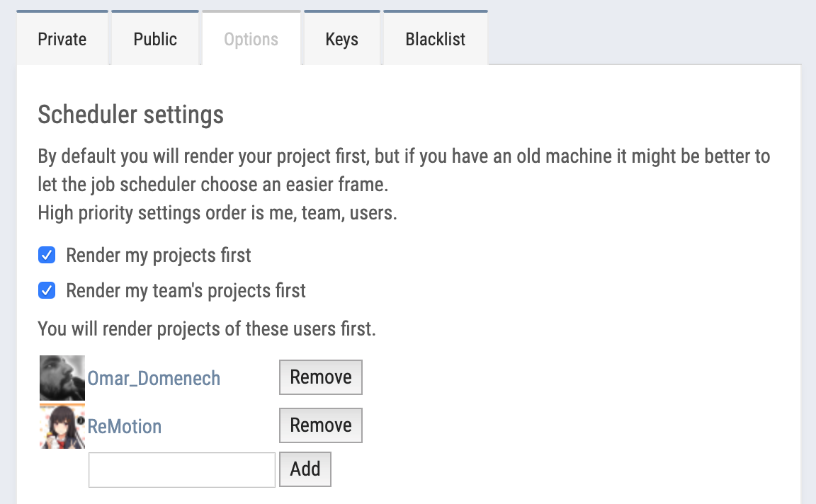Screen dimensions: 816x504
Task: Switch to the Public tab
Action: [155, 39]
